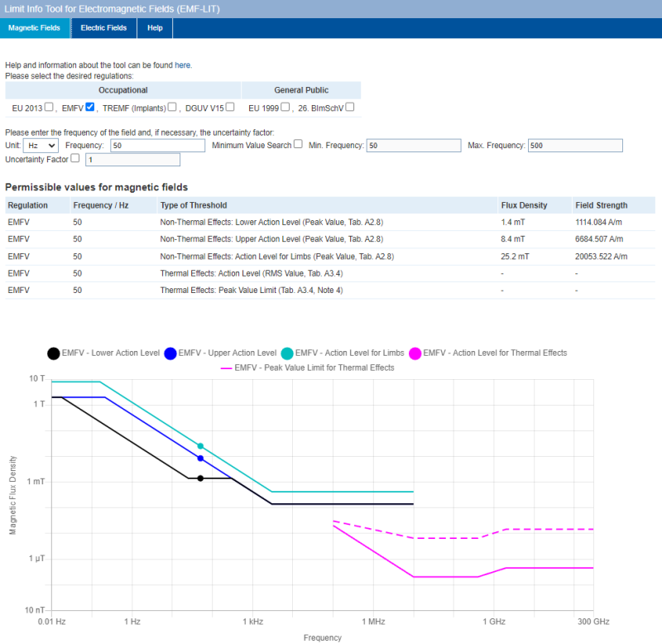Tick the Uncertainty Factor checkbox
Viewport: 662px width, 644px height.
coord(75,158)
